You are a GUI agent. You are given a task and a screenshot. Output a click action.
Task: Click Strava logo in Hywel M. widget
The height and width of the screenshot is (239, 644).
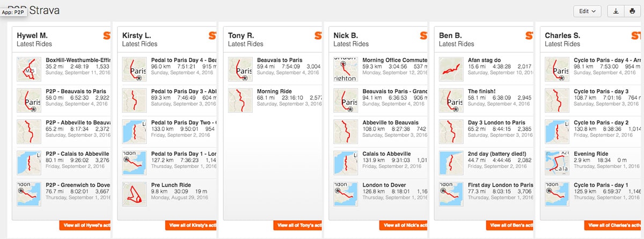[x=106, y=36]
